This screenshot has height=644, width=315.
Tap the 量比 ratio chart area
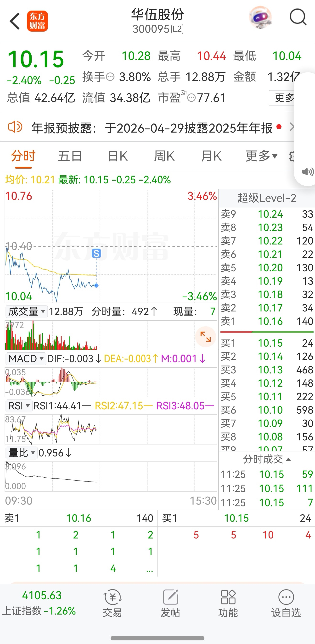pos(111,477)
